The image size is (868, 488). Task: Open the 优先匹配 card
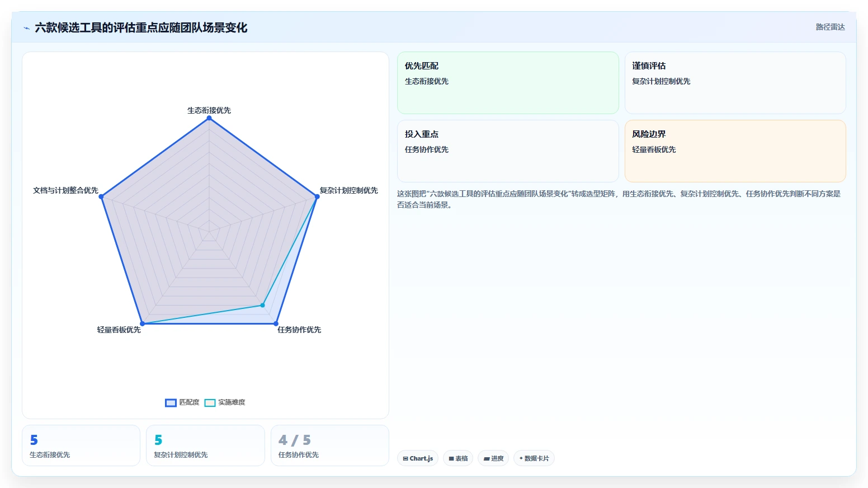[x=508, y=83]
